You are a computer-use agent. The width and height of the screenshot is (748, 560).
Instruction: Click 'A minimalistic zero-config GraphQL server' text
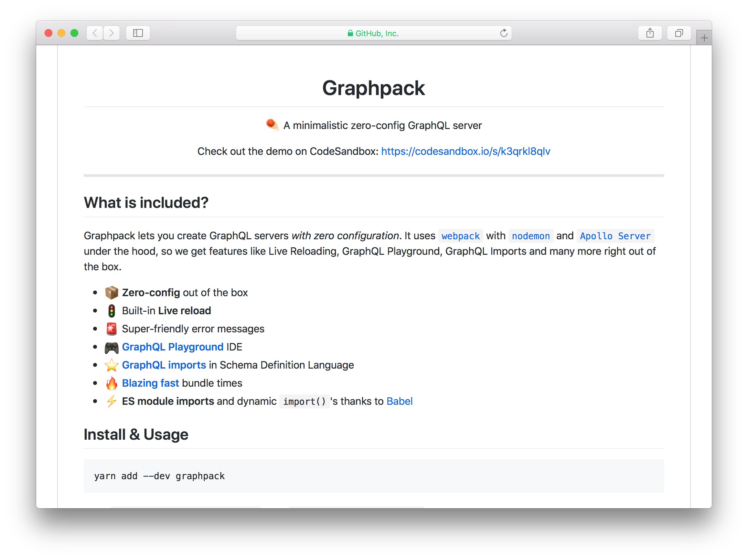382,125
